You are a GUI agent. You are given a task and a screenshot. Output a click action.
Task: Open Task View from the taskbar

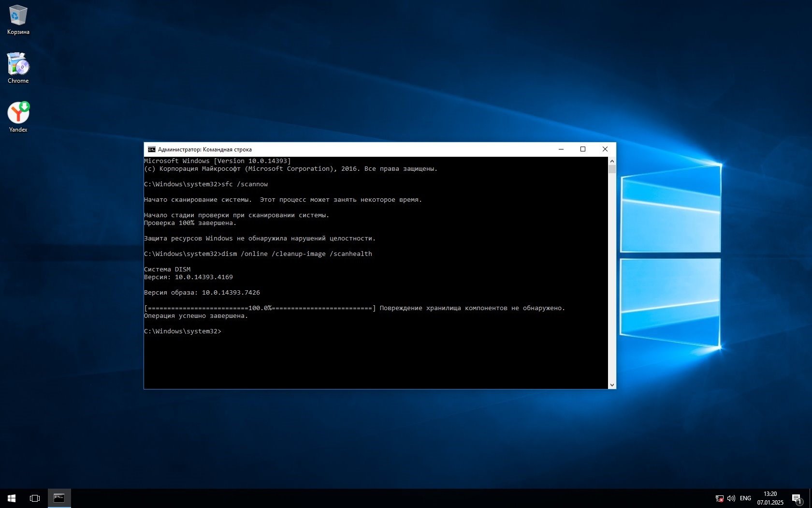(x=35, y=498)
